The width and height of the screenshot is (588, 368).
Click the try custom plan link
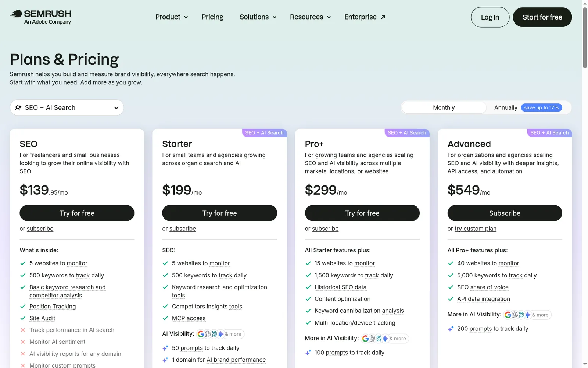pos(476,229)
